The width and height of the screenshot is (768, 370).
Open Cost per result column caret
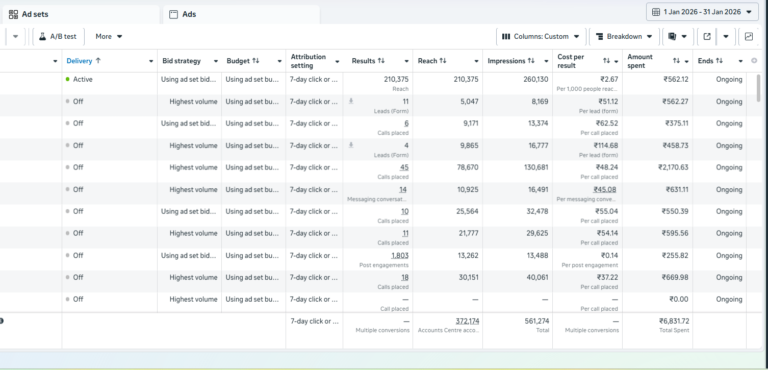click(x=616, y=61)
